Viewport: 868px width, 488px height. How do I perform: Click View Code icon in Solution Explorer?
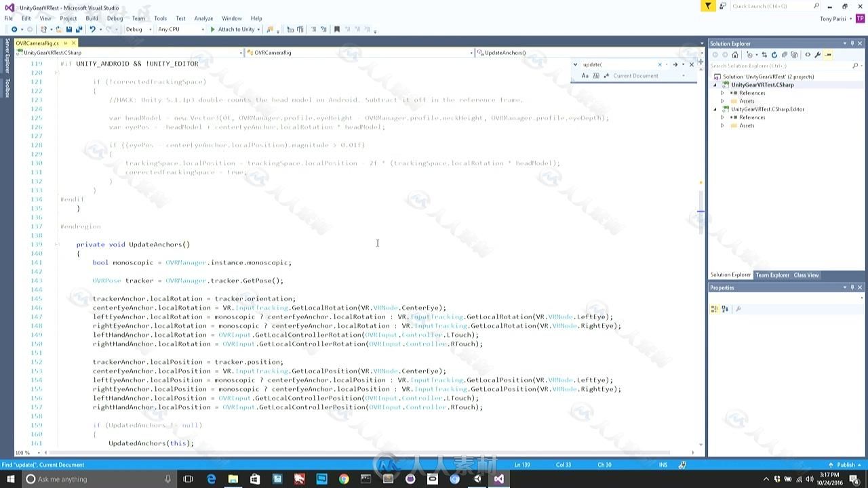[x=808, y=55]
